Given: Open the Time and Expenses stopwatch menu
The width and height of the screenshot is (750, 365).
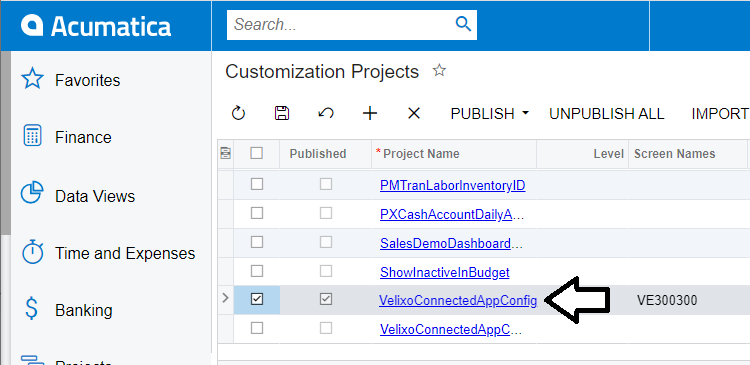Looking at the screenshot, I should (33, 252).
